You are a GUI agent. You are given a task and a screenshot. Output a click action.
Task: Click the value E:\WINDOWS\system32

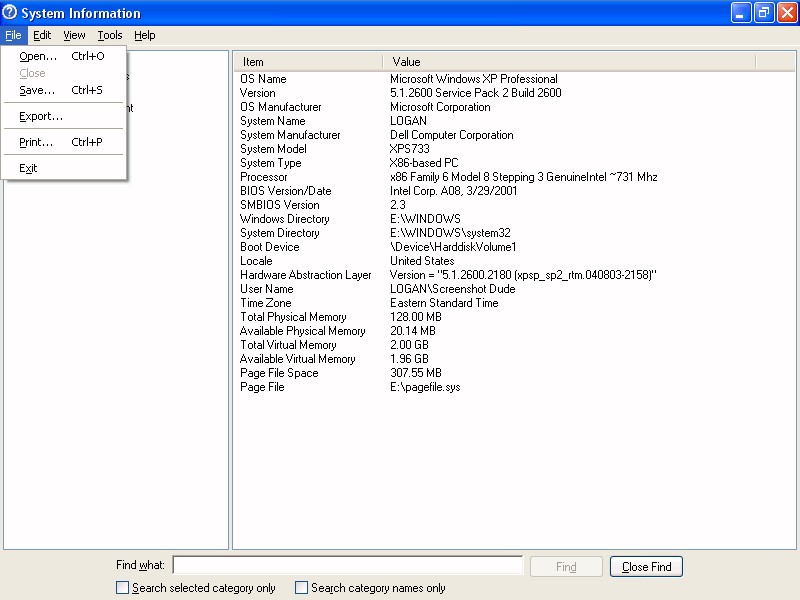coord(450,233)
